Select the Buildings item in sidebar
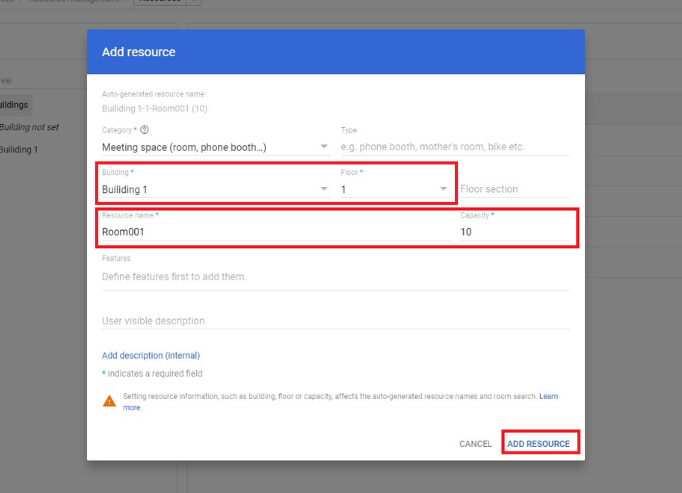682x493 pixels. tap(14, 105)
